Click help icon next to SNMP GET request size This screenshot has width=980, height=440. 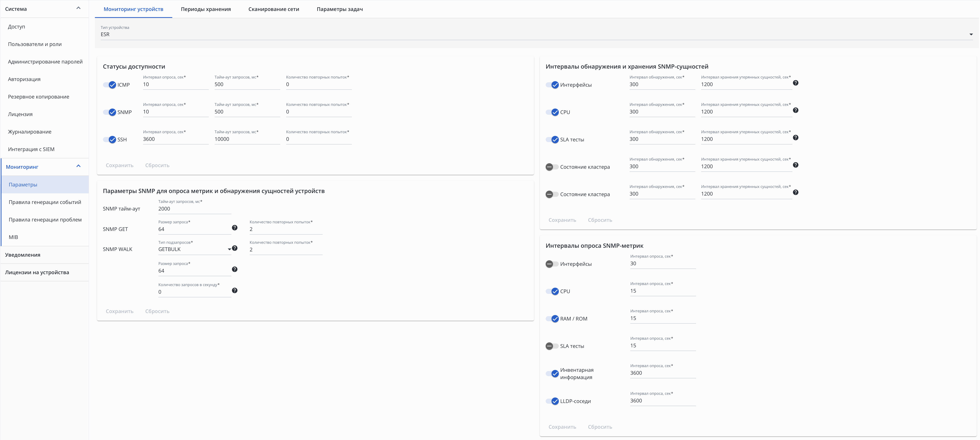coord(234,228)
